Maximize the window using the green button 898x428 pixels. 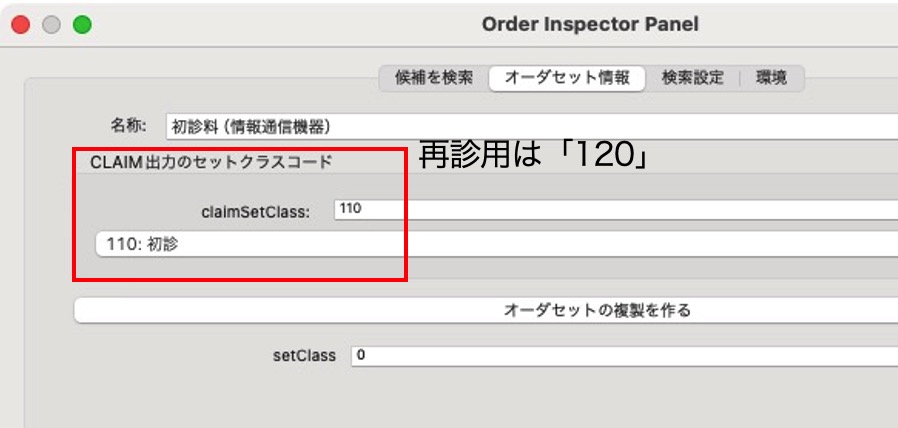(82, 24)
